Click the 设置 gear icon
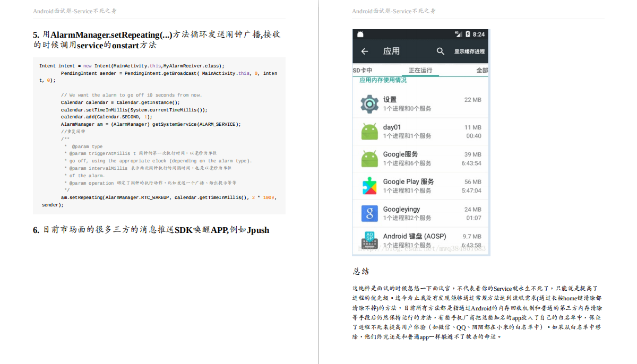The width and height of the screenshot is (637, 364). click(x=369, y=104)
